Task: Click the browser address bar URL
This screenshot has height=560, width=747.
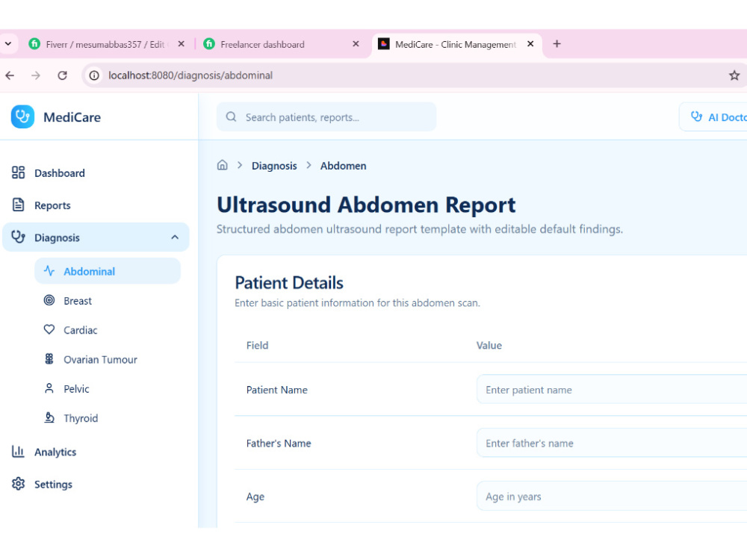Action: (190, 75)
